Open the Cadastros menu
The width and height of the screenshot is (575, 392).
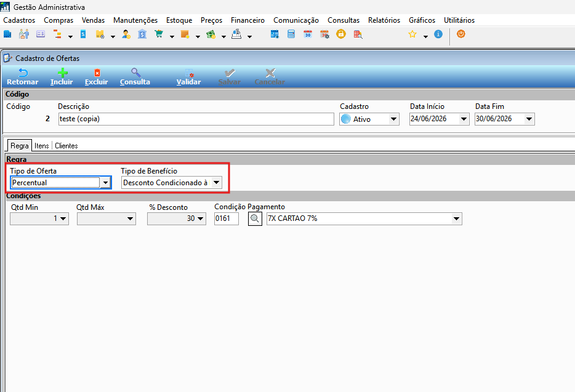[x=19, y=20]
